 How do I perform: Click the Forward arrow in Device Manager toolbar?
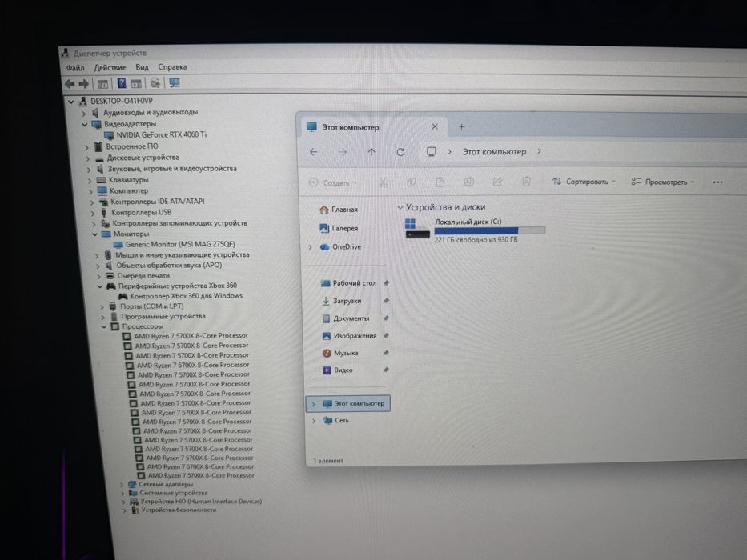84,84
